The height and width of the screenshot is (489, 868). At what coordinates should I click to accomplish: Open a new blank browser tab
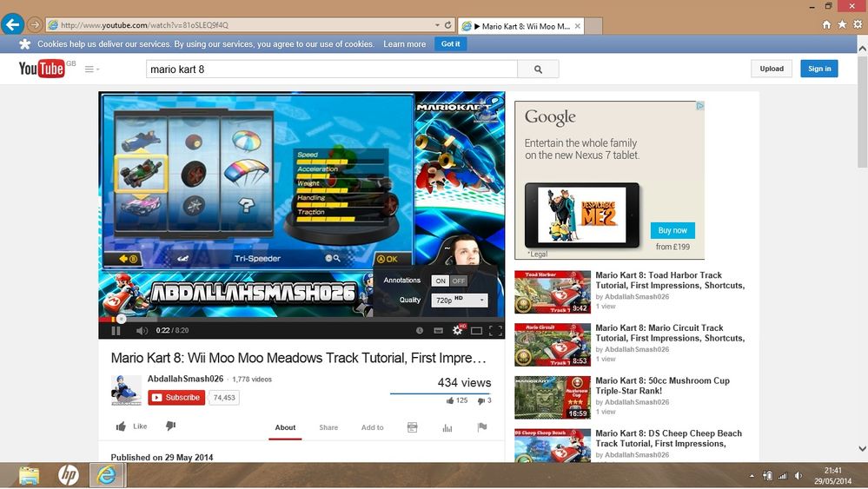(593, 26)
